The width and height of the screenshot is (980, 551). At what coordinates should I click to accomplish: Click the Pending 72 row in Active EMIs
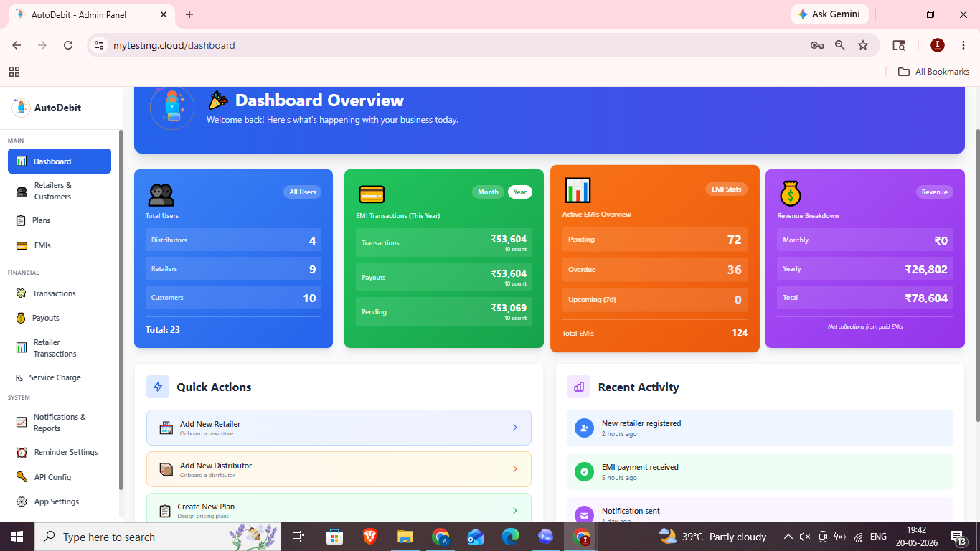(x=655, y=240)
